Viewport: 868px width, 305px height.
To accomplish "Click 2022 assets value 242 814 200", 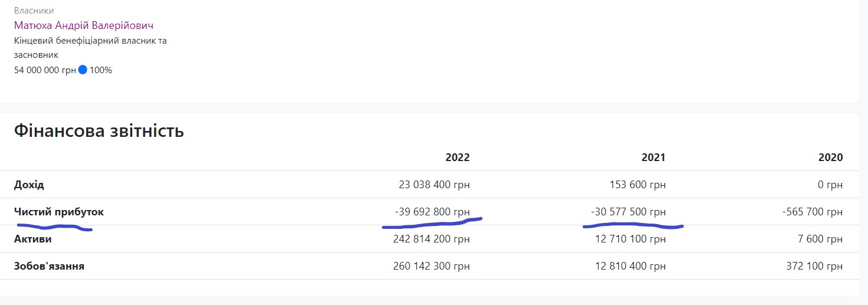I will (x=431, y=239).
